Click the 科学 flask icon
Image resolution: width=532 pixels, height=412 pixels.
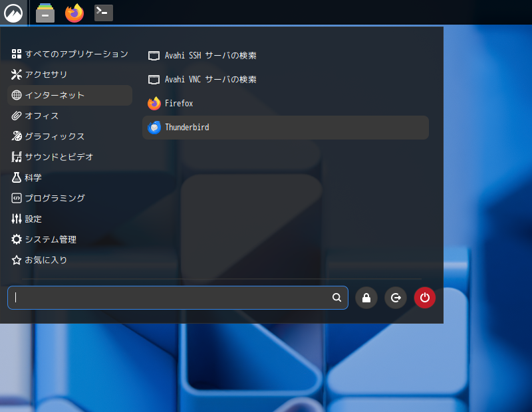[x=16, y=177]
